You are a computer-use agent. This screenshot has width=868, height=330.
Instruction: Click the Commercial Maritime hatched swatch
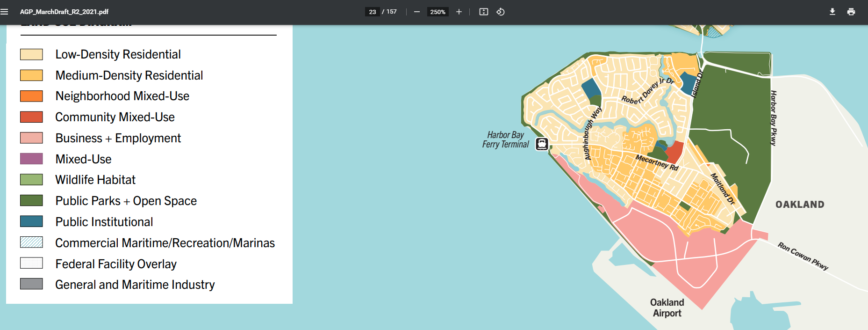pos(31,242)
